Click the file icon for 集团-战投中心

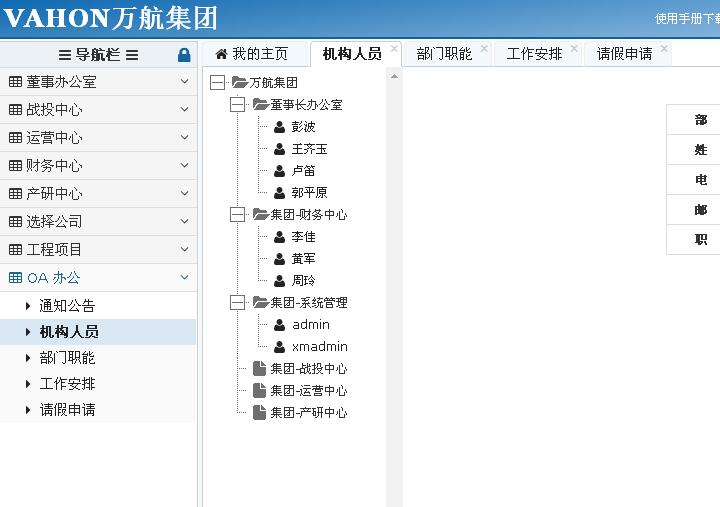260,369
